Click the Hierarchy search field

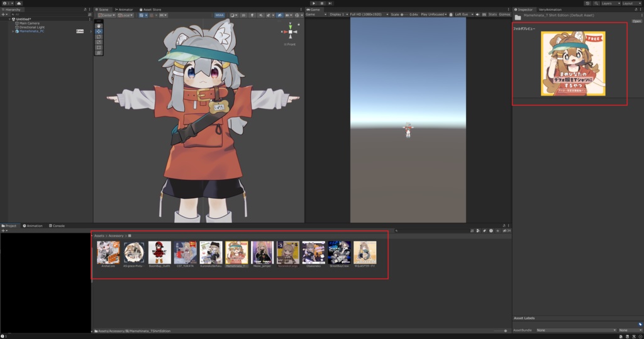point(48,14)
